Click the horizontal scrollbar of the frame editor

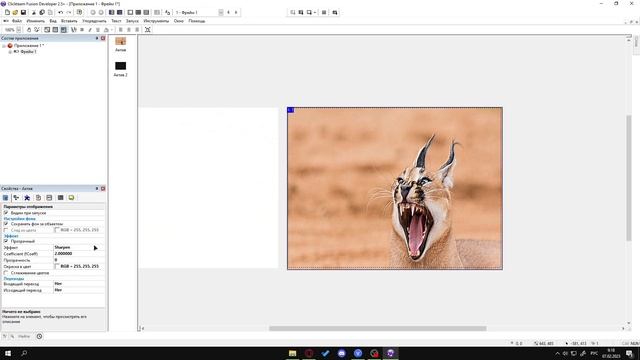click(x=378, y=329)
